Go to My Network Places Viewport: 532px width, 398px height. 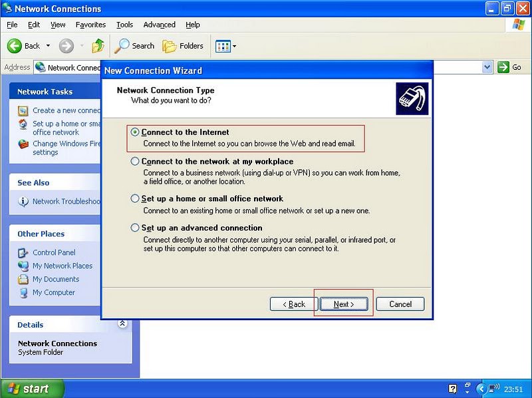(63, 266)
